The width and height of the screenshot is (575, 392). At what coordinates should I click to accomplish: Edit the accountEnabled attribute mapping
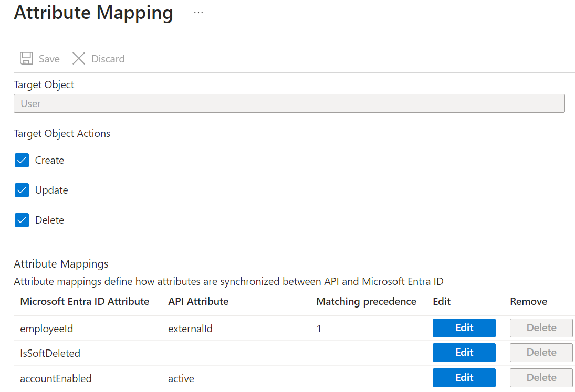[x=464, y=377]
